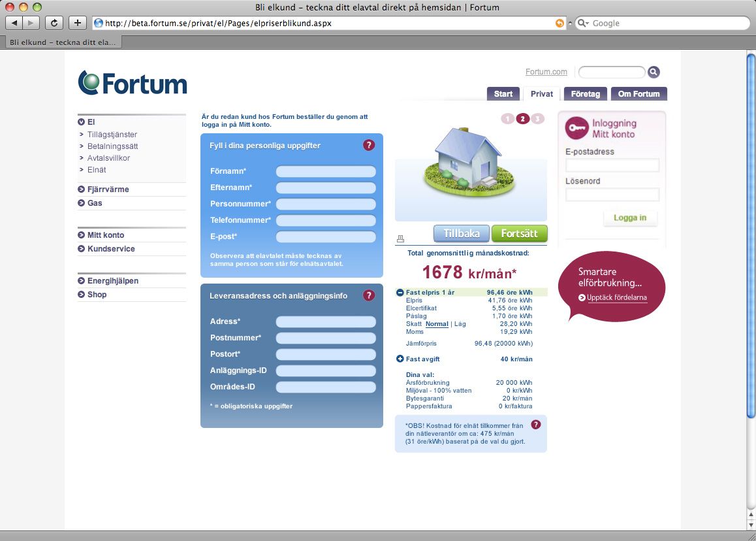Follow the 'Upptäck fördelarna' link
Image resolution: width=756 pixels, height=541 pixels.
tap(617, 298)
